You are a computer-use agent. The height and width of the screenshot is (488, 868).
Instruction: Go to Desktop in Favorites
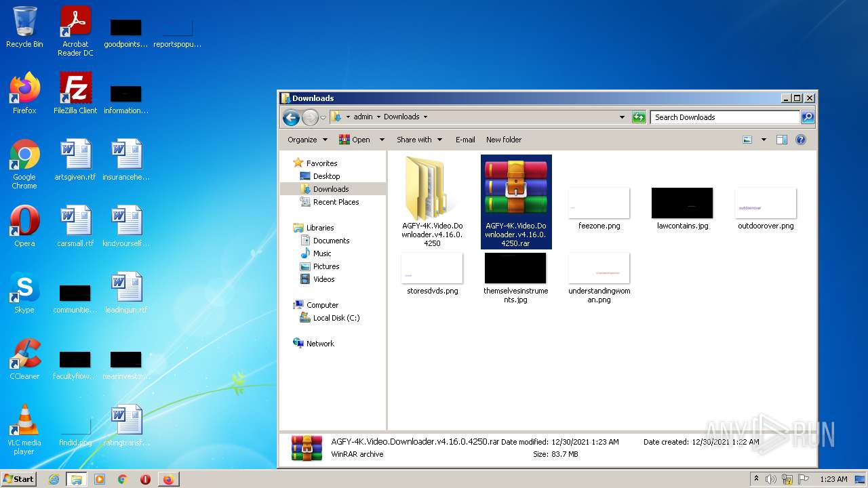coord(326,176)
